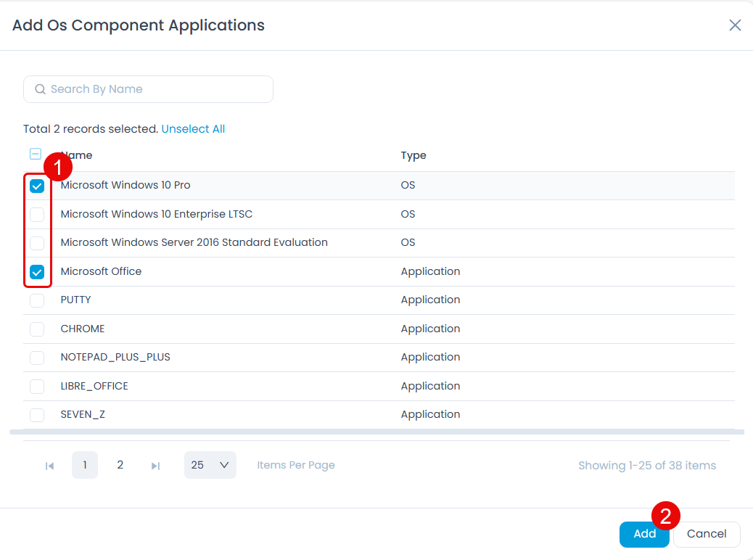Open the Items Per Page dropdown
The image size is (753, 560).
(210, 465)
